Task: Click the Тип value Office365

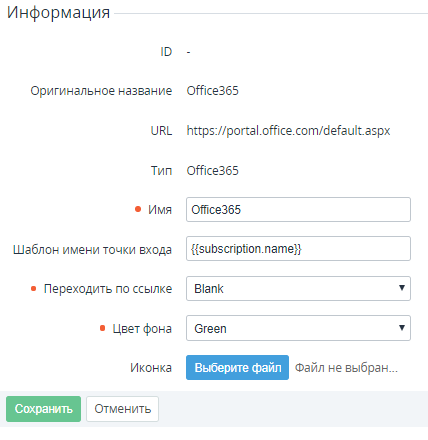Action: click(213, 171)
